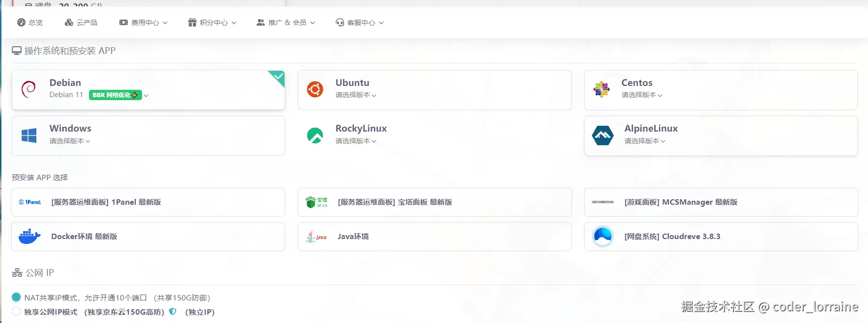Image resolution: width=868 pixels, height=323 pixels.
Task: Click the Ubuntu card title
Action: pos(352,82)
